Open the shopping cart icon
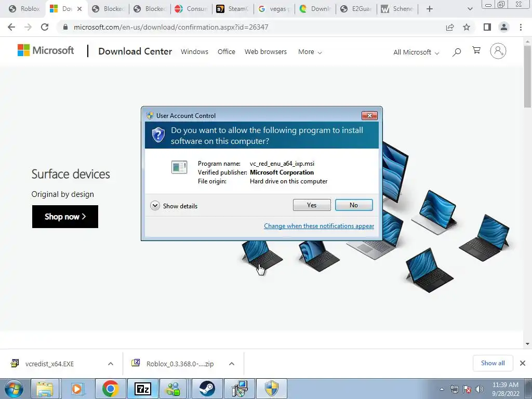This screenshot has width=532, height=399. [476, 50]
